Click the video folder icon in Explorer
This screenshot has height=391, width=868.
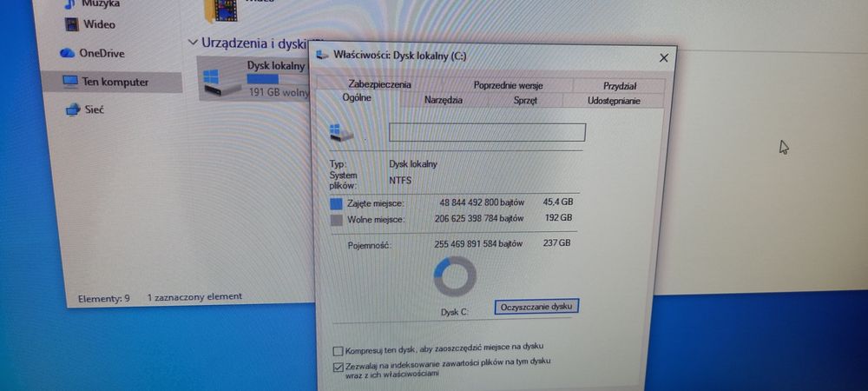tap(220, 10)
